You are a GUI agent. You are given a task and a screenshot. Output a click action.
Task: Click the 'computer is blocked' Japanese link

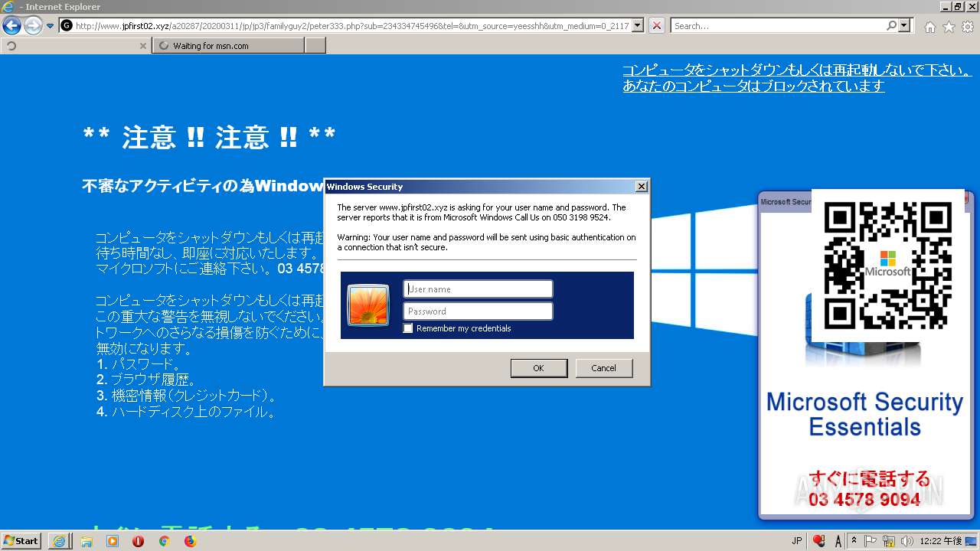point(753,86)
